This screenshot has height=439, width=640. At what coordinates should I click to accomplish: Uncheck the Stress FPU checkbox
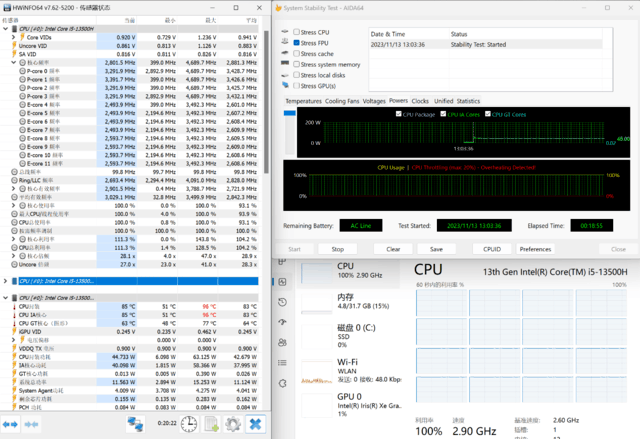(297, 43)
